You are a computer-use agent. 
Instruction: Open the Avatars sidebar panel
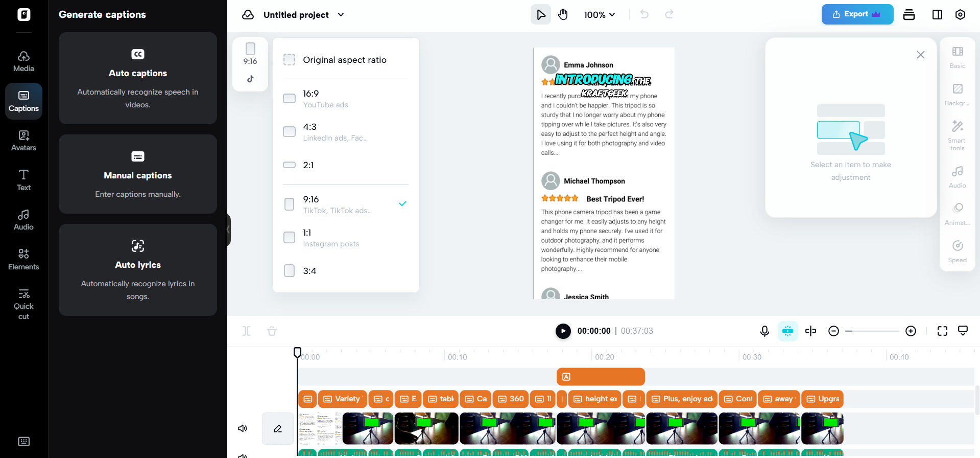tap(23, 141)
